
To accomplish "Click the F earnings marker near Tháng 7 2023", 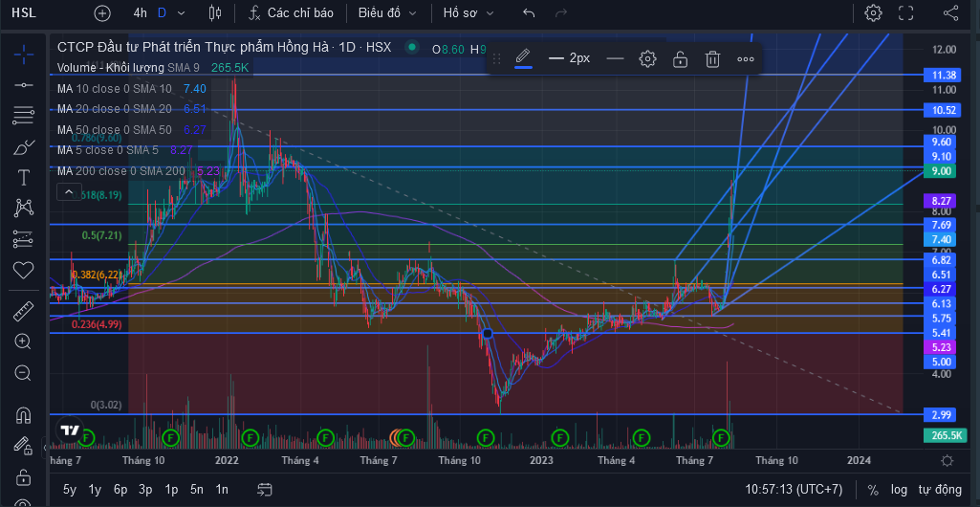I will pyautogui.click(x=722, y=437).
